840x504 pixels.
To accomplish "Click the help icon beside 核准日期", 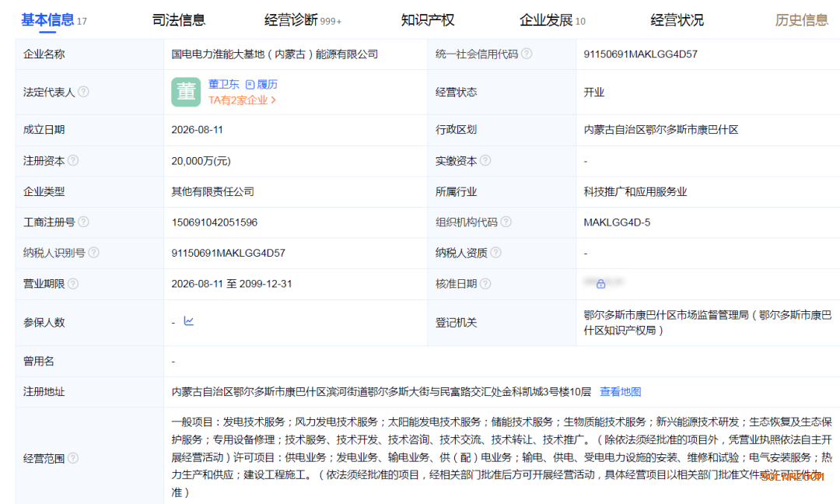I will pos(485,283).
